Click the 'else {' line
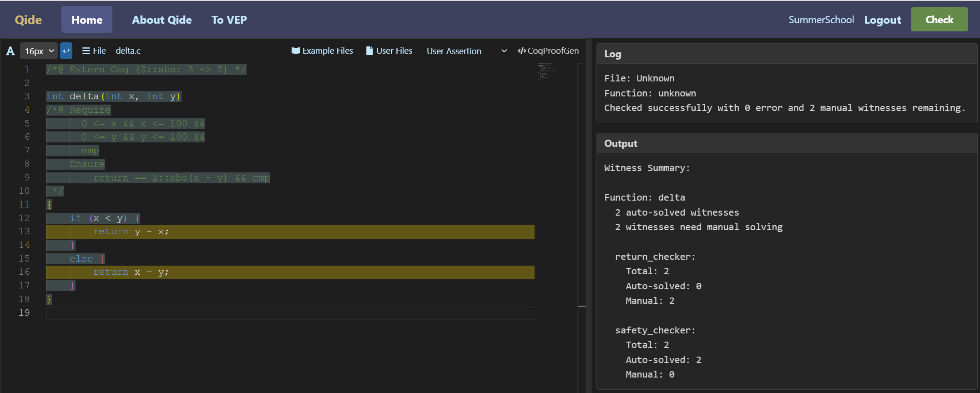 87,259
